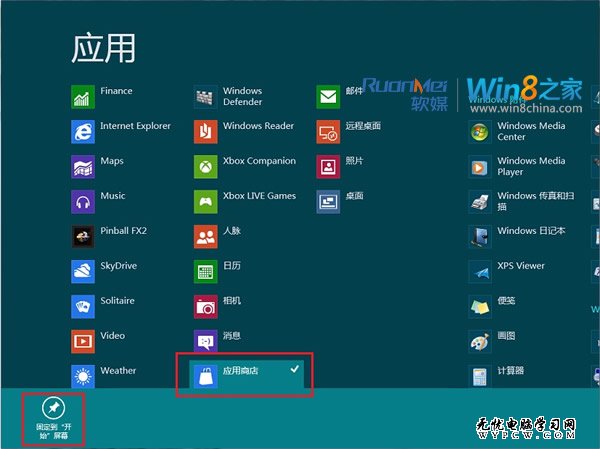Click the Maps label
This screenshot has height=449, width=600.
[112, 161]
